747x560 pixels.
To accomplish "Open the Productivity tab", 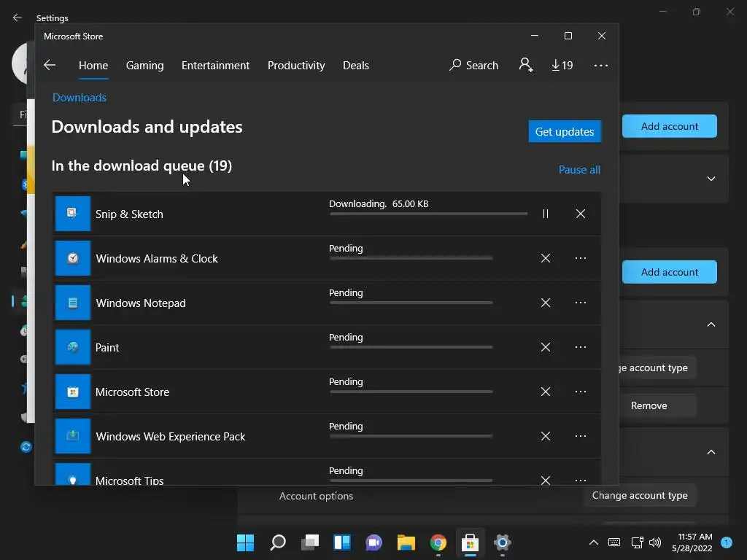I will tap(296, 65).
